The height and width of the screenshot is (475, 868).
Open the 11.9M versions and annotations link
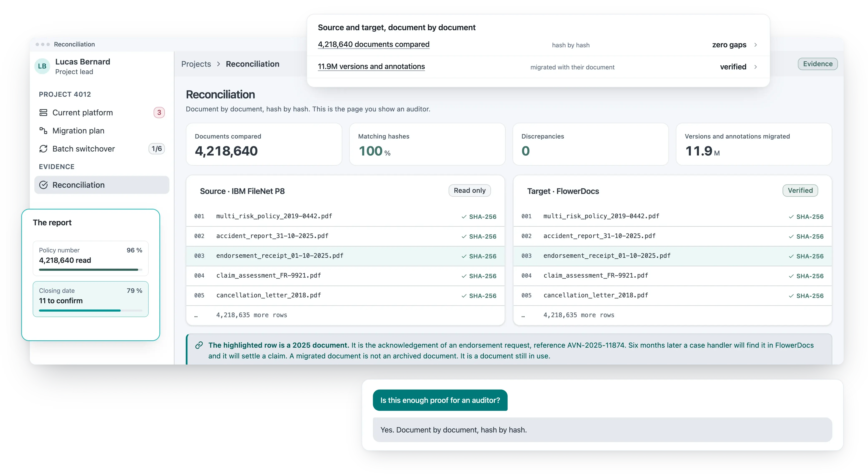371,67
